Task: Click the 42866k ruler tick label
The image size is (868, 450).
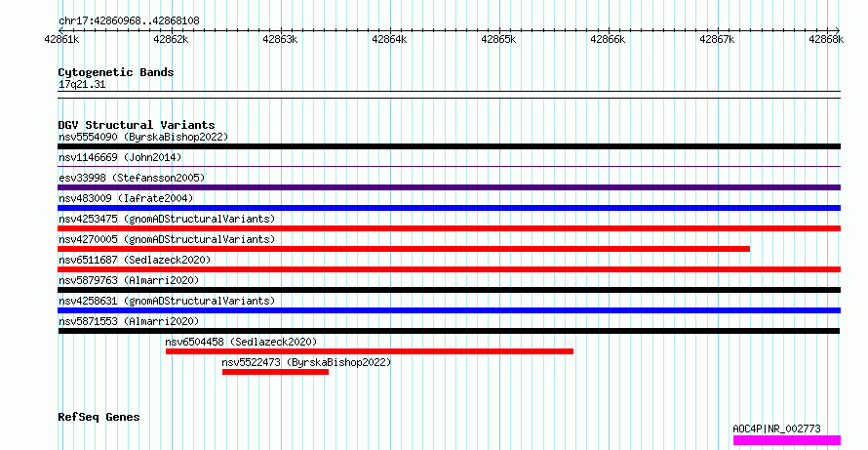Action: (x=608, y=39)
